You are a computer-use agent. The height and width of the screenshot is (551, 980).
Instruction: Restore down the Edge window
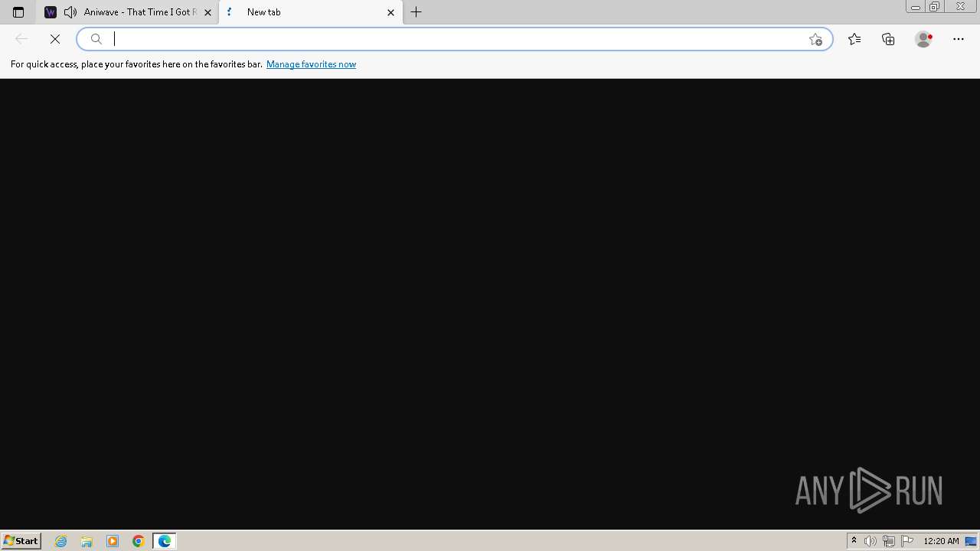[934, 7]
